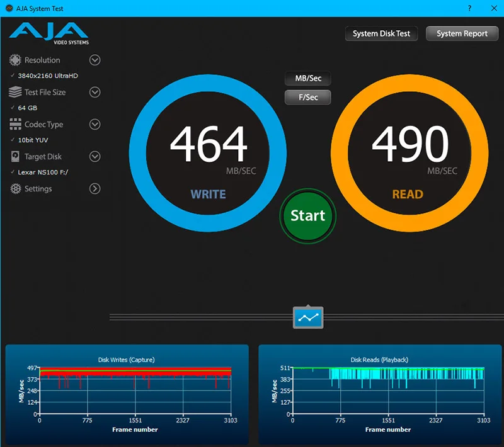Click the Settings label
Viewport: 504px width, 447px height.
coord(38,189)
